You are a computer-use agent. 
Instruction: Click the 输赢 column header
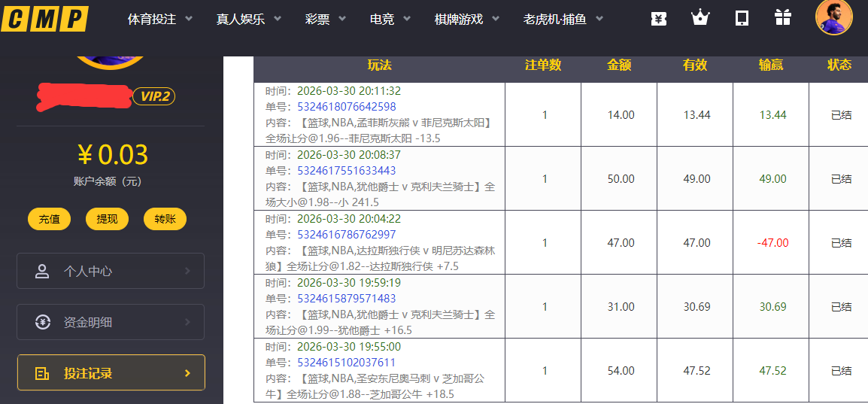coord(770,65)
